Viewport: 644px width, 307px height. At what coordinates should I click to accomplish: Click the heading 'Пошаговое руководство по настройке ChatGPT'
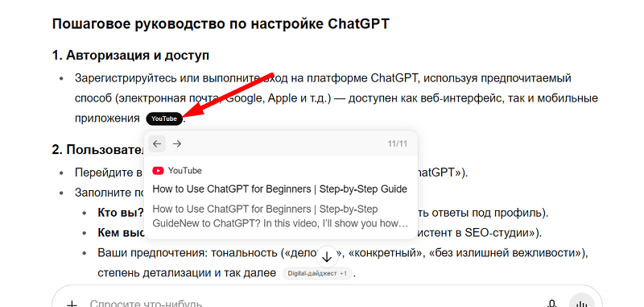[221, 24]
